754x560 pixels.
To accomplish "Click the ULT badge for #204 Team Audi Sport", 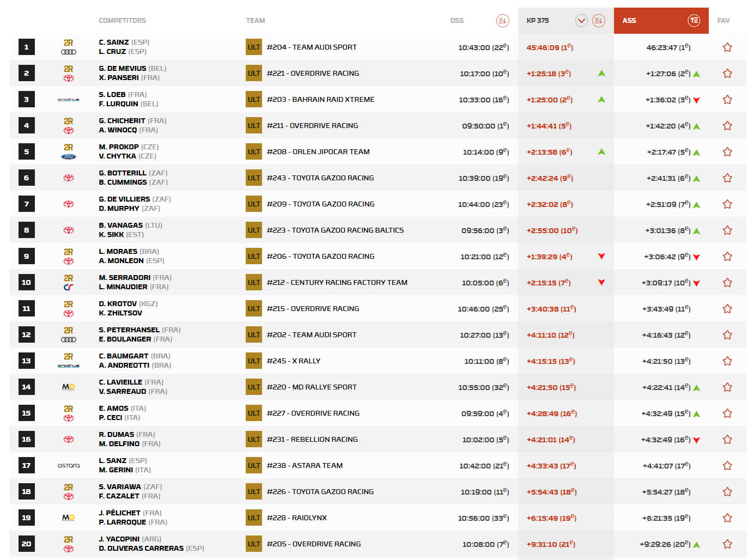I will coord(254,47).
